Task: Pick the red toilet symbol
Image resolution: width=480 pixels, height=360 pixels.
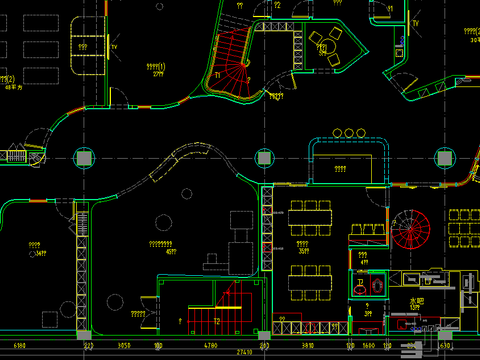Action: click(x=377, y=286)
